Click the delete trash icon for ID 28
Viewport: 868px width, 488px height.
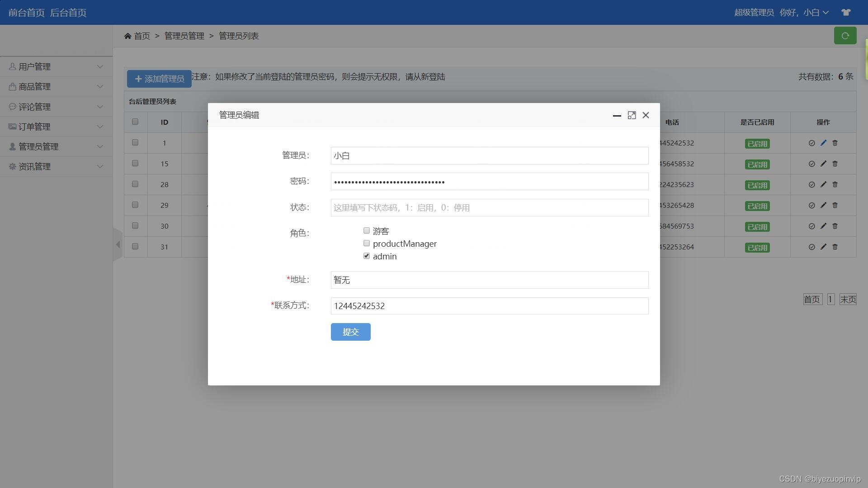[x=835, y=184]
